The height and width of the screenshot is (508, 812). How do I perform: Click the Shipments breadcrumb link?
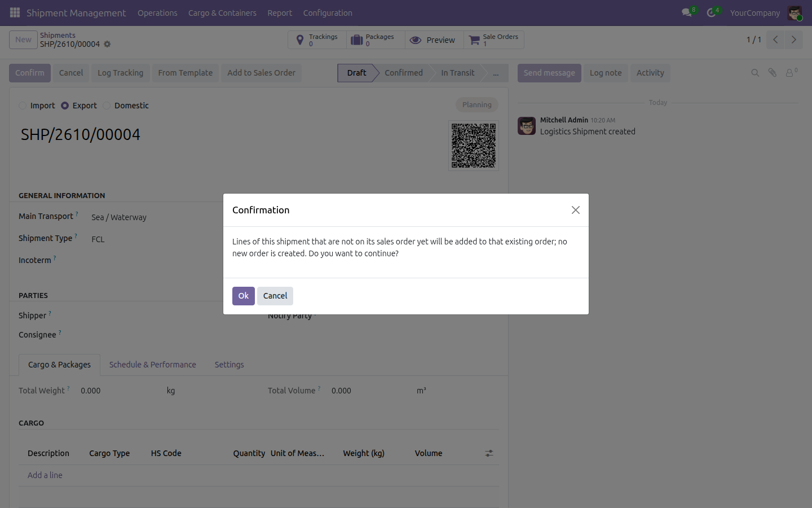(x=58, y=35)
